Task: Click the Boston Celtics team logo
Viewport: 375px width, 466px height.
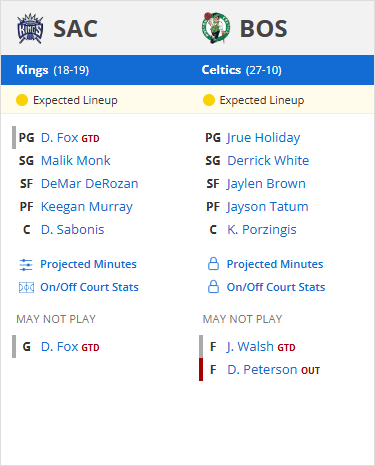Action: click(x=216, y=28)
